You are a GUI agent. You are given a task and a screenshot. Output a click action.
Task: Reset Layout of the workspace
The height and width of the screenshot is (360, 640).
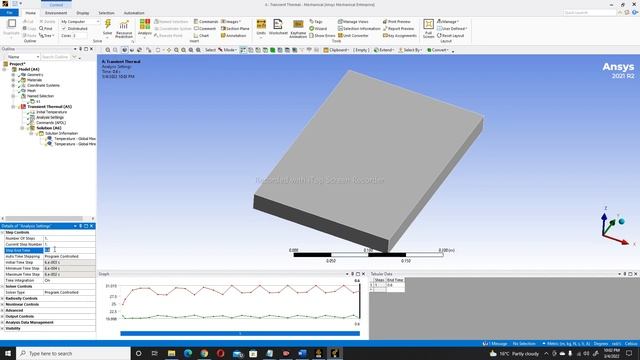[451, 36]
